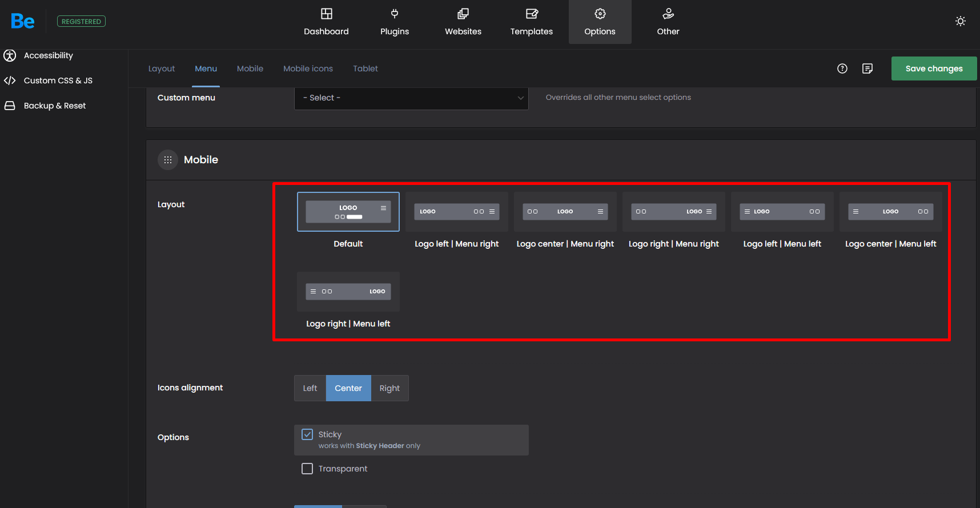Open the Options section
Viewport: 980px width, 508px height.
tap(600, 22)
